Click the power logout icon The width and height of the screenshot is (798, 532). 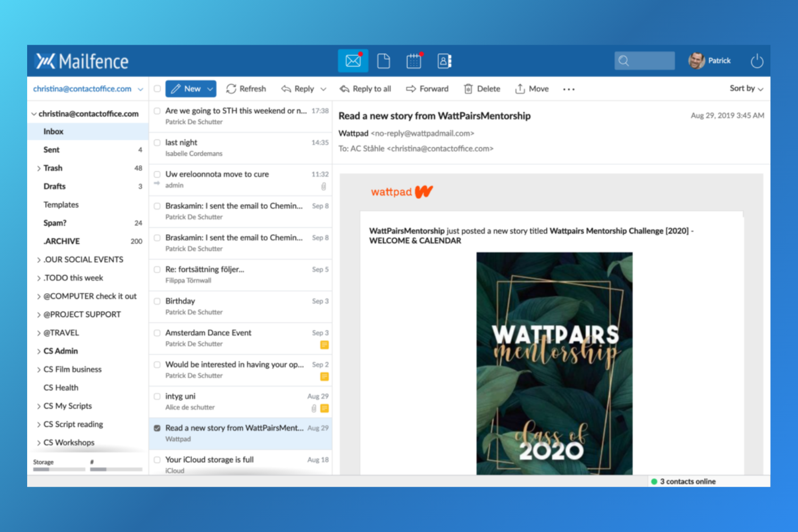pos(757,61)
